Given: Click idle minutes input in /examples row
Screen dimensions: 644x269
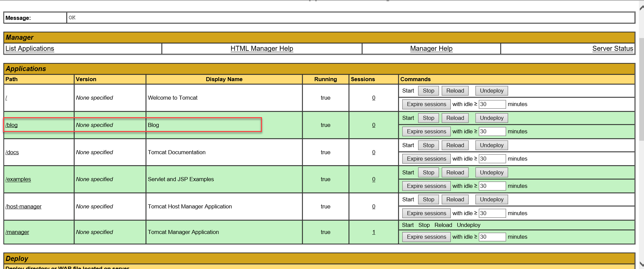Looking at the screenshot, I should tap(492, 186).
